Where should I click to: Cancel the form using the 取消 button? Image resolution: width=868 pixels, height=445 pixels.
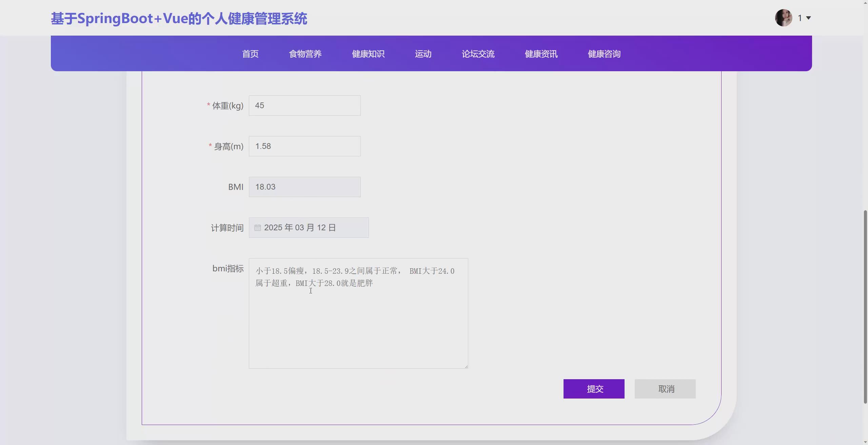(x=665, y=389)
